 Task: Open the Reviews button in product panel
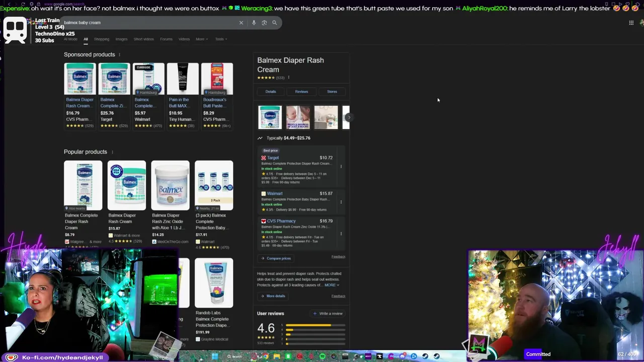(x=301, y=92)
